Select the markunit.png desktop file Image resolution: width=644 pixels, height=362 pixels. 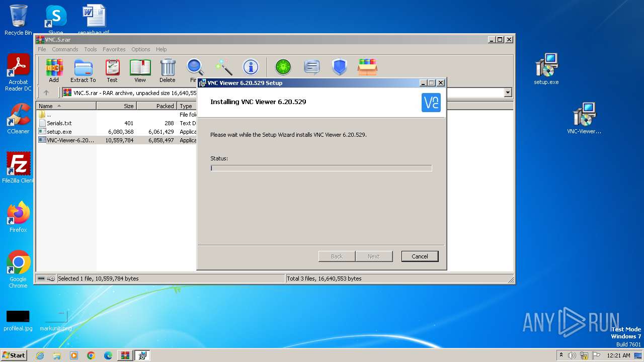(x=55, y=320)
